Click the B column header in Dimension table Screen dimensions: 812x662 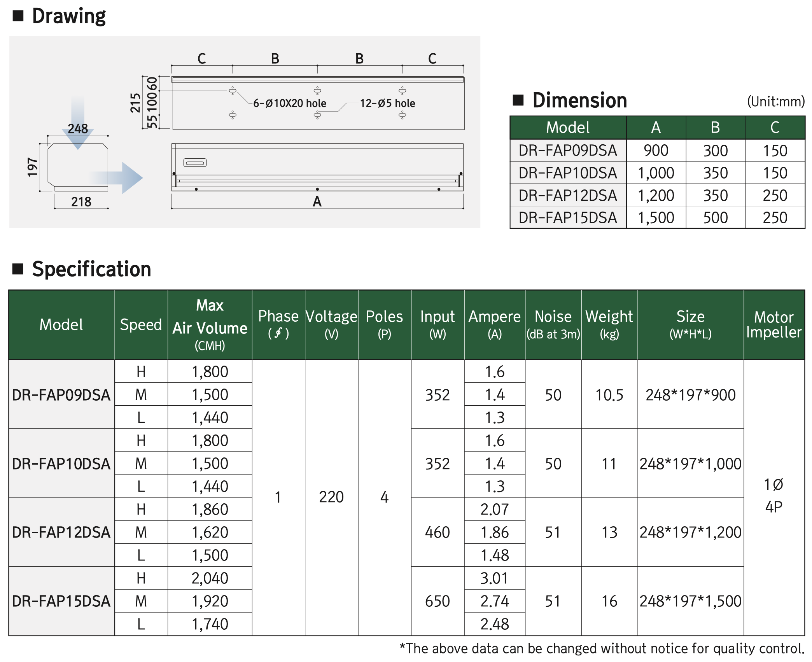pyautogui.click(x=716, y=128)
